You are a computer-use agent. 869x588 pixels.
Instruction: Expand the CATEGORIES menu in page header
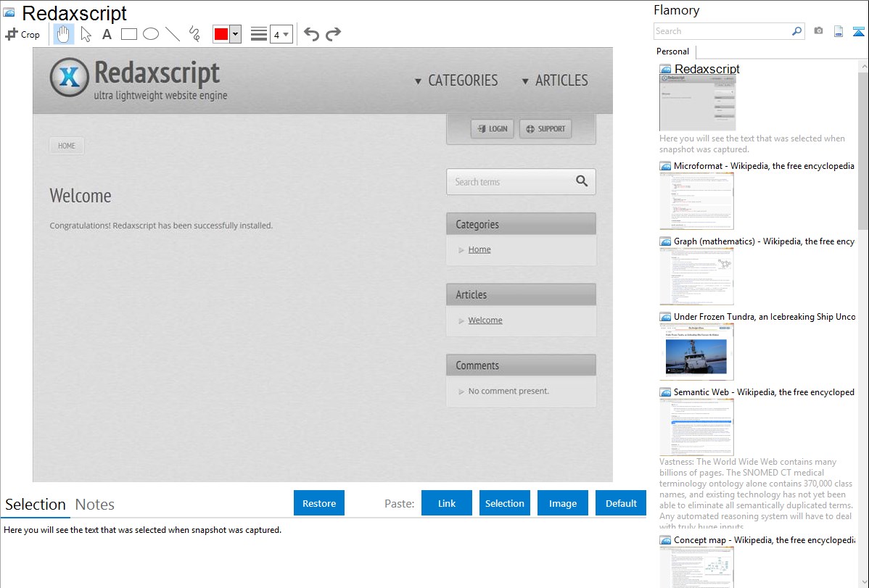pos(457,80)
